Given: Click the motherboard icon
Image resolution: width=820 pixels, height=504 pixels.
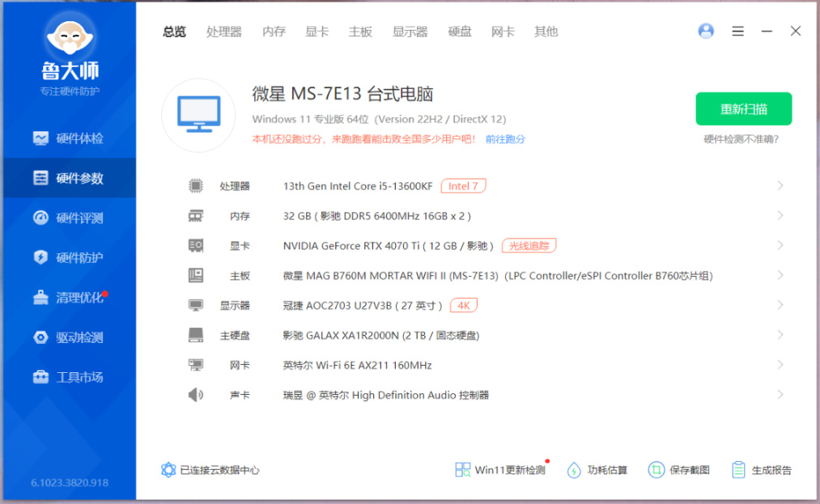Looking at the screenshot, I should 196,275.
